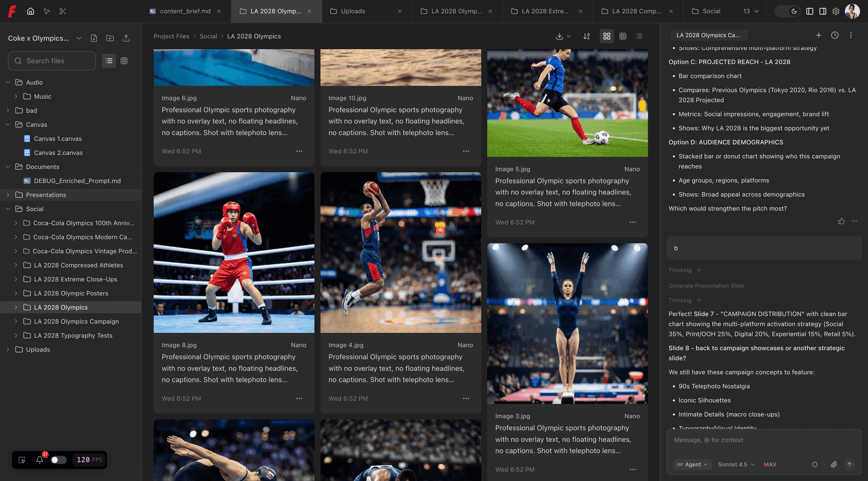Open notifications bell with badge
This screenshot has height=481, width=868.
coord(40,460)
